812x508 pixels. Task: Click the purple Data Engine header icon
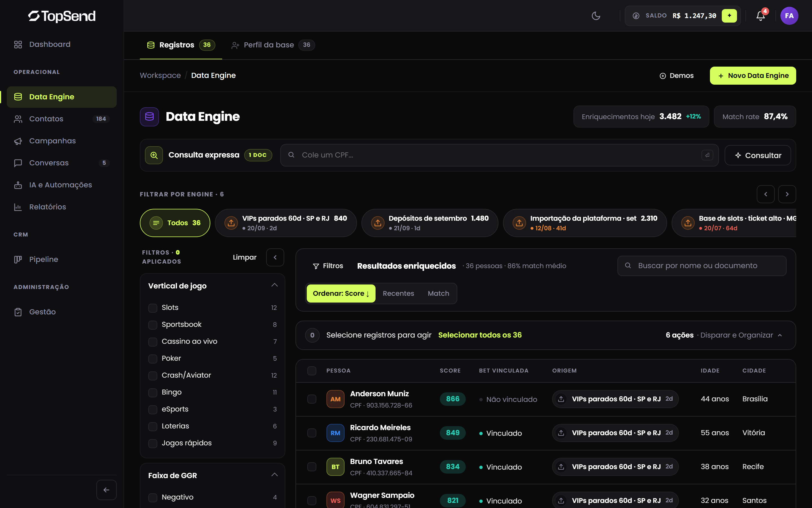[149, 117]
